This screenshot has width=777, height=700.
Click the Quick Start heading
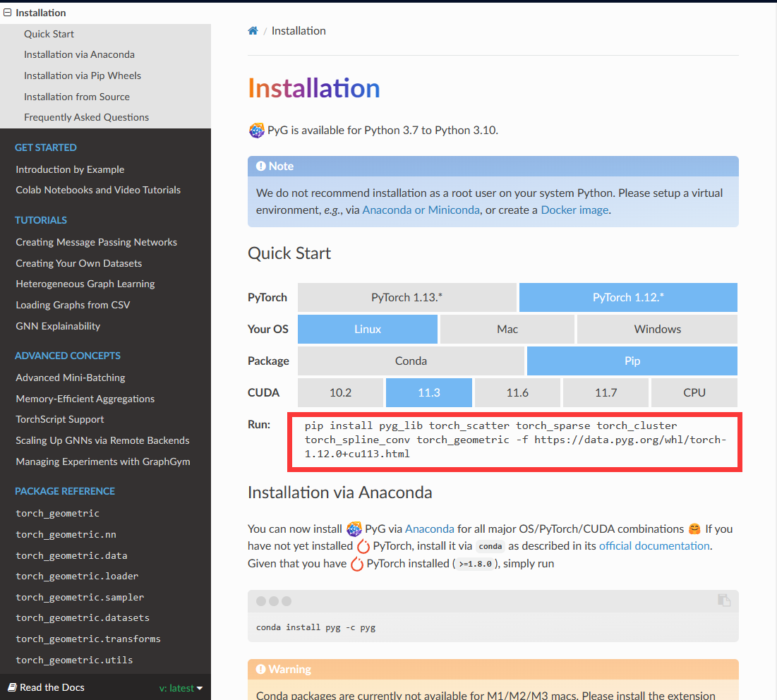289,253
